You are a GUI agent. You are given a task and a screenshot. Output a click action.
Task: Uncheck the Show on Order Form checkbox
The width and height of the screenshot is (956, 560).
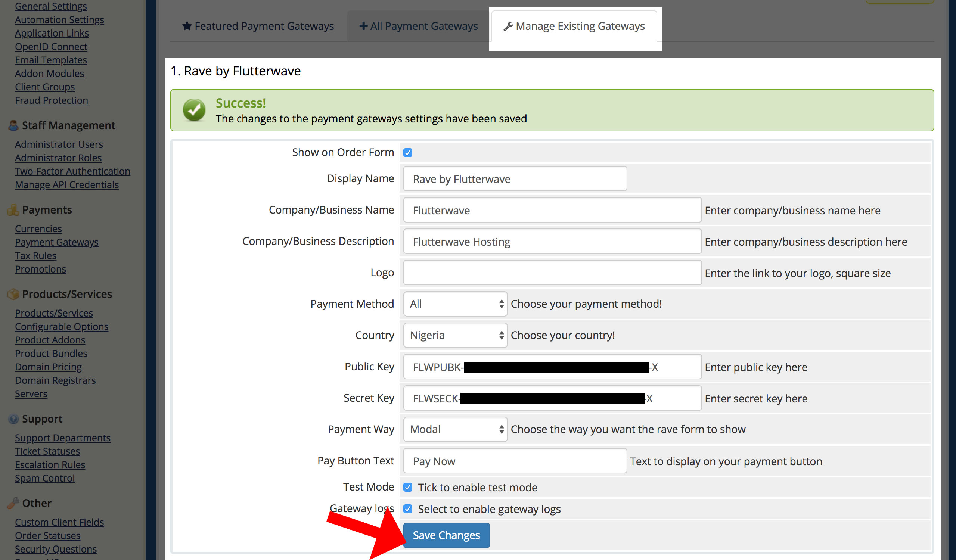click(408, 153)
